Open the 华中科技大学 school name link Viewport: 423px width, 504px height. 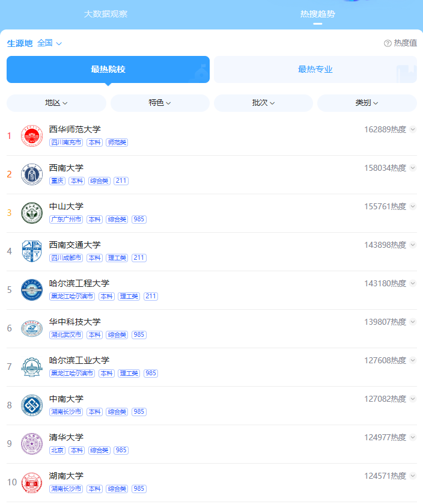coord(75,322)
